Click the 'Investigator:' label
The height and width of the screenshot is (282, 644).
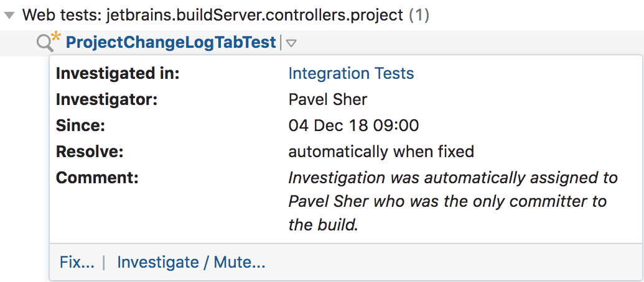107,99
